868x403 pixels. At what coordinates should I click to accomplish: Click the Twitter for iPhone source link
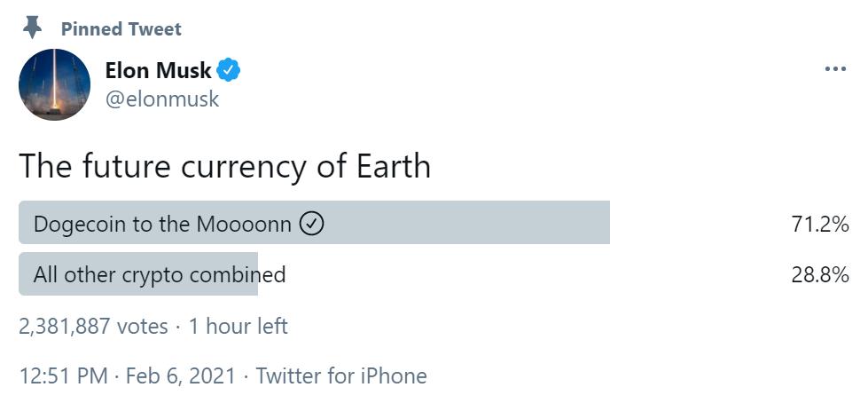tap(341, 375)
